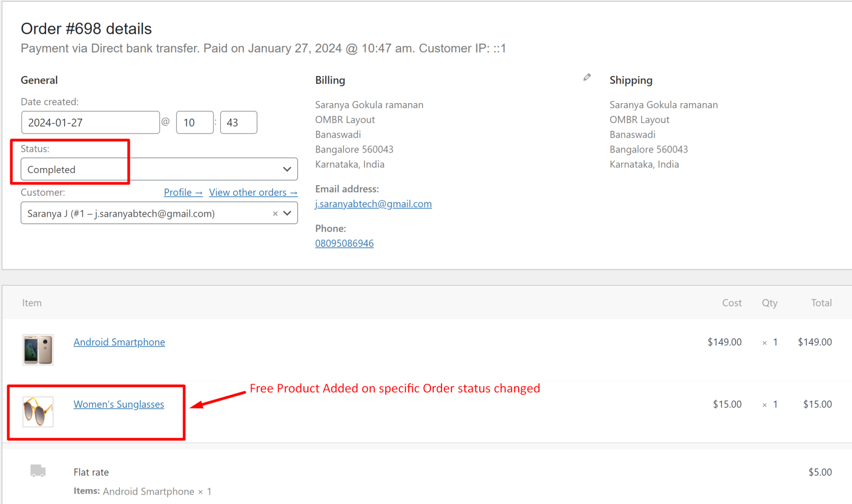Viewport: 852px width, 504px height.
Task: Click the View other orders link
Action: pos(253,192)
